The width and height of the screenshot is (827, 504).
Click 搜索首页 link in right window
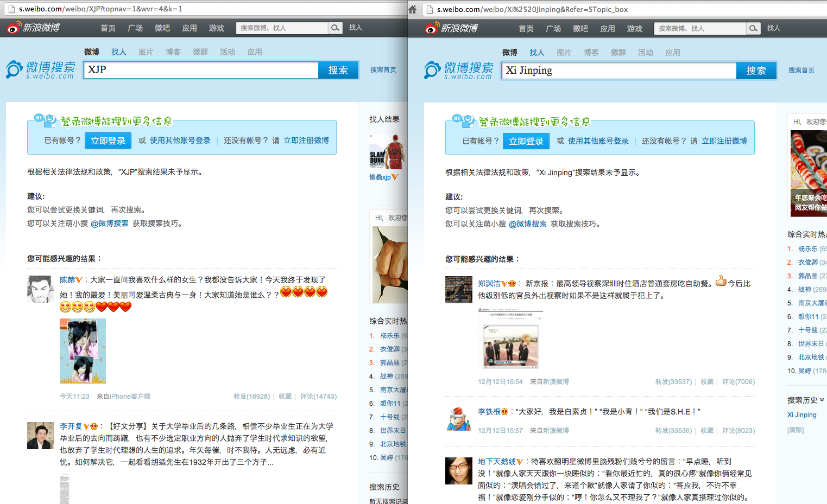pos(801,71)
